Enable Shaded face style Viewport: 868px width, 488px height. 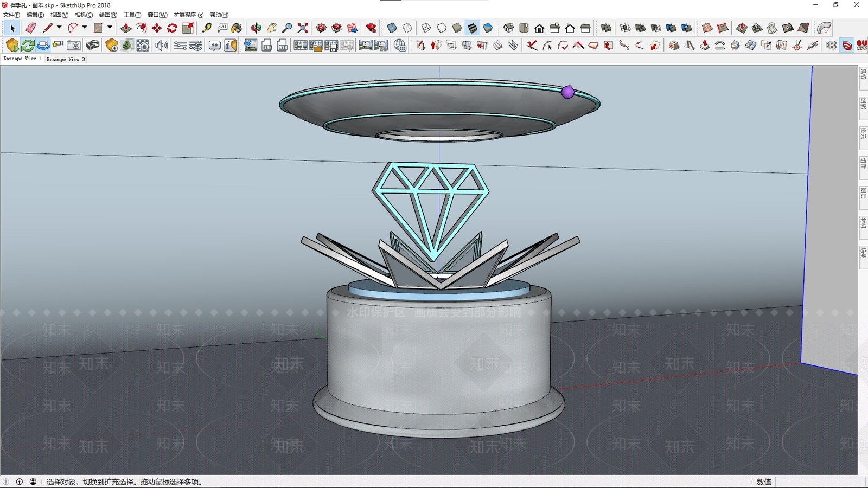coord(457,28)
